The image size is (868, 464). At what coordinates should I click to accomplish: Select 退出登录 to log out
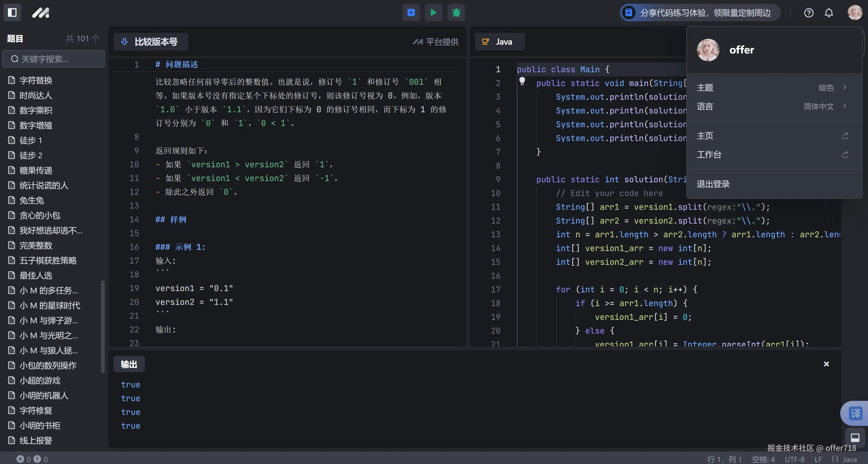713,184
